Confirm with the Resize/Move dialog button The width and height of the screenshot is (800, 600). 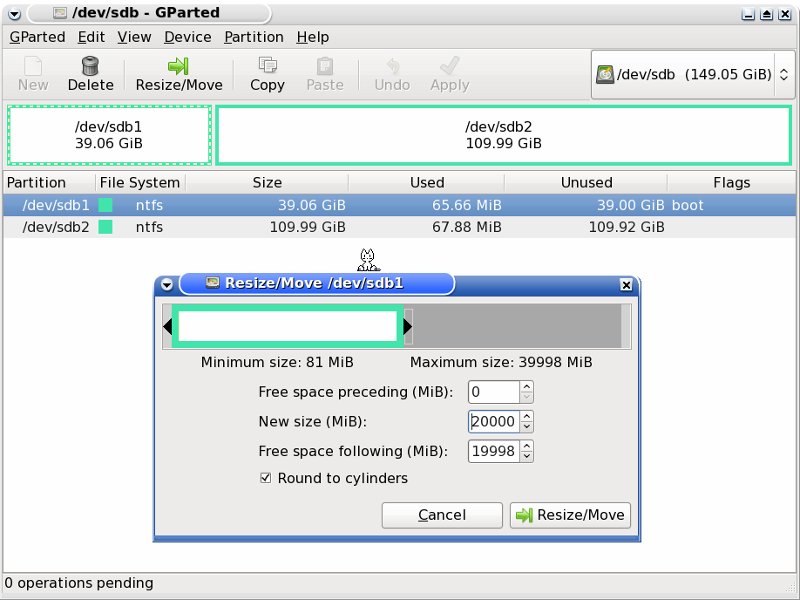(570, 515)
